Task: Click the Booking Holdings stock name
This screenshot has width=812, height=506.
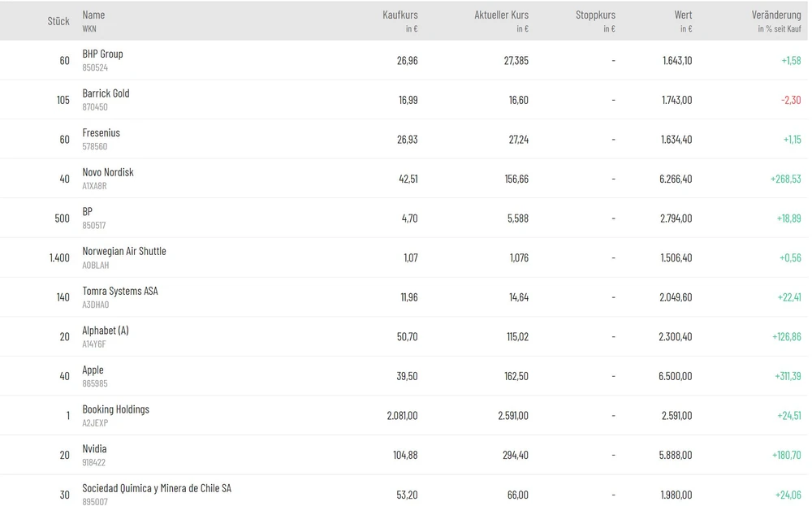Action: click(x=116, y=409)
